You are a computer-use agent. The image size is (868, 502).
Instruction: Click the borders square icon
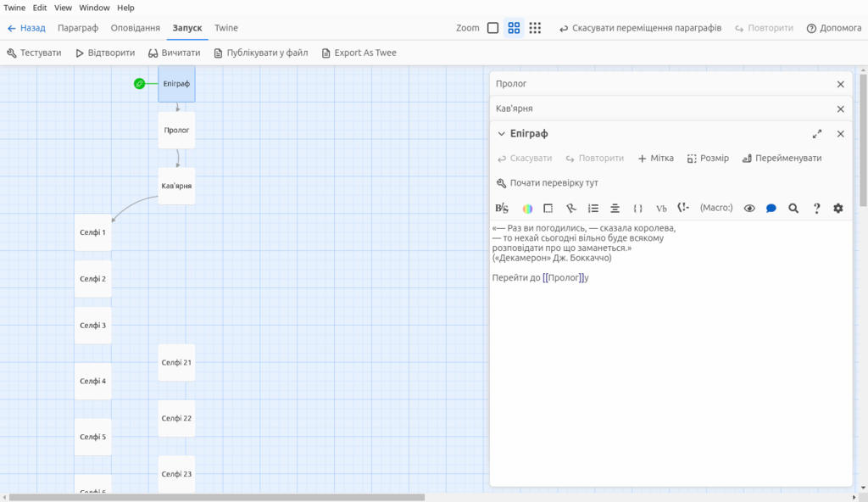click(x=548, y=209)
